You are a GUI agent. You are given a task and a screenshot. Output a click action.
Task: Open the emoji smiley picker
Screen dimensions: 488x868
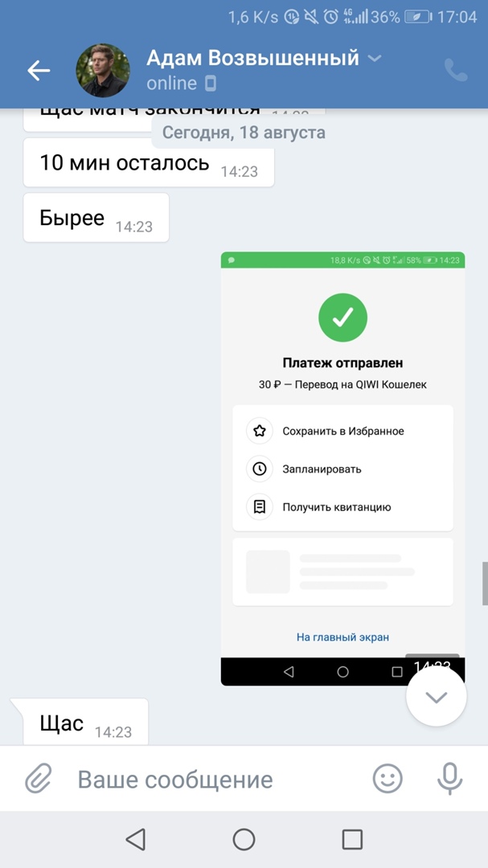point(388,778)
